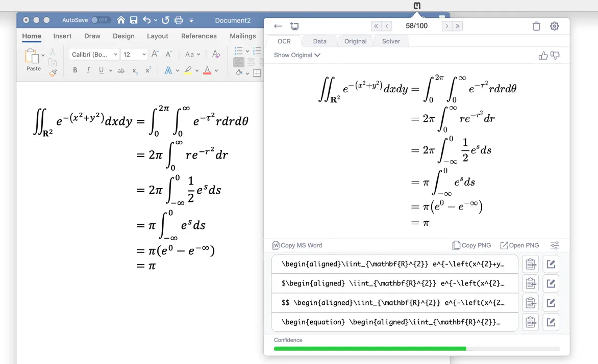Screen dimensions: 598x364
Task: Go to previous snip result
Action: click(x=387, y=26)
